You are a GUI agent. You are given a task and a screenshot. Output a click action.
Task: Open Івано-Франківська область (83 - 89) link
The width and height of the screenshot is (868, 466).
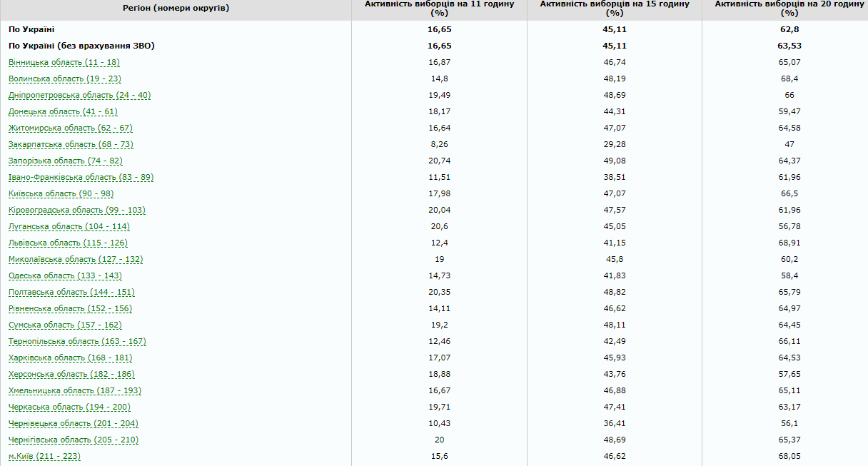click(x=81, y=177)
